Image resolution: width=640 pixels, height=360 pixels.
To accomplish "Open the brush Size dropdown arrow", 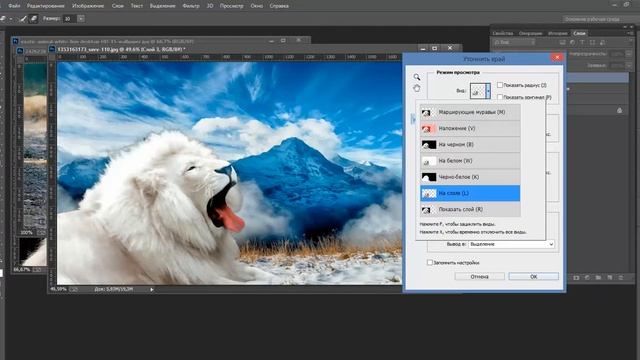I will pos(81,19).
